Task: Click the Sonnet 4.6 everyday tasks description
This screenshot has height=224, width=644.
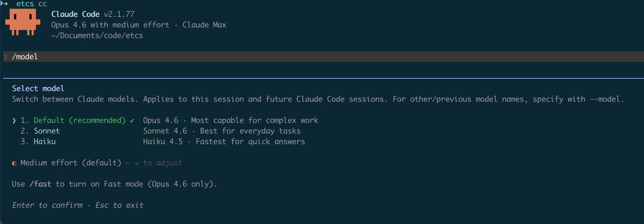Action: click(222, 131)
